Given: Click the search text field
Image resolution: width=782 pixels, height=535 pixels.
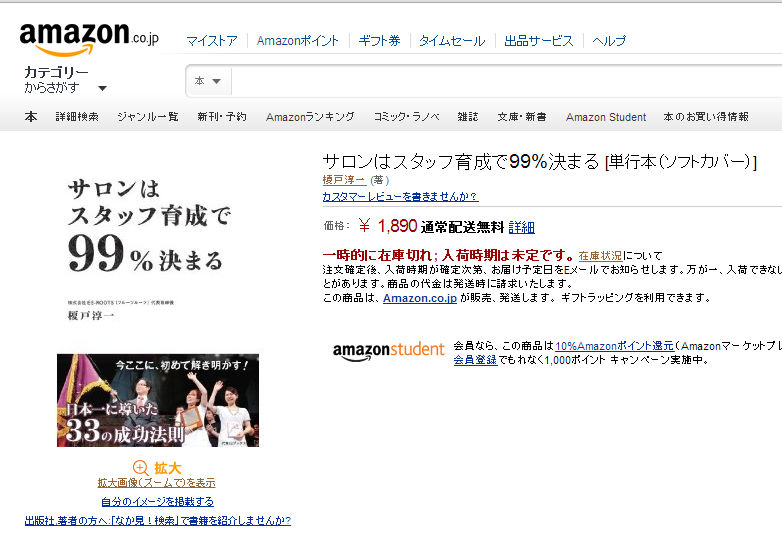Looking at the screenshot, I should (507, 81).
